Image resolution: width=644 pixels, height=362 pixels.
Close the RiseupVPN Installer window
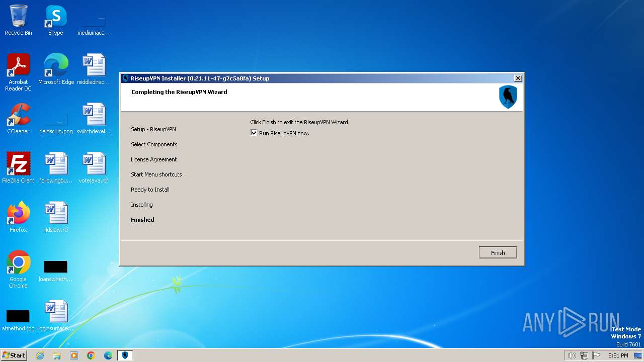tap(518, 78)
